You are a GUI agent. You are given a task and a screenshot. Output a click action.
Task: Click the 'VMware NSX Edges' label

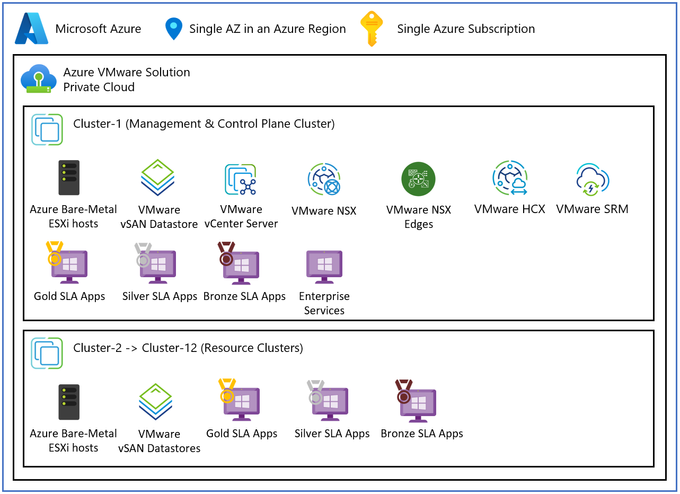coord(418,217)
